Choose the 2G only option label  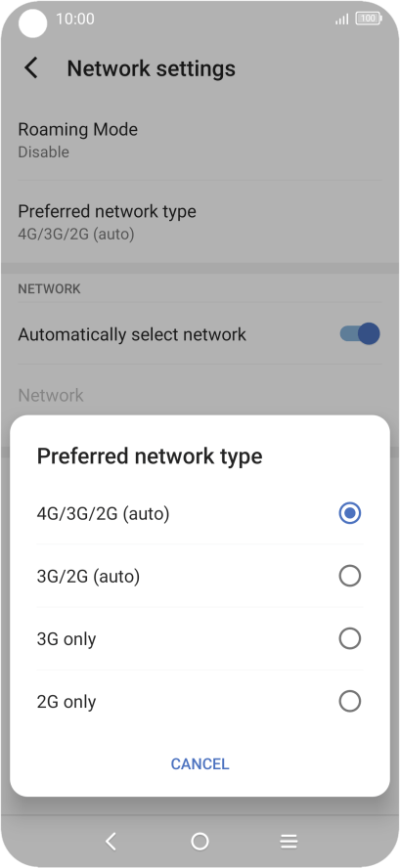tap(67, 702)
